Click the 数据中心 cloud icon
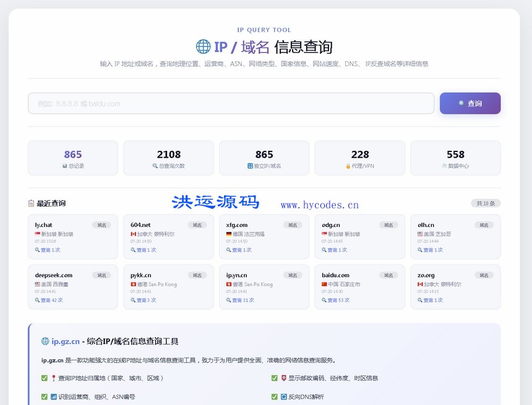Viewport: 532px width, 405px height. click(x=444, y=166)
